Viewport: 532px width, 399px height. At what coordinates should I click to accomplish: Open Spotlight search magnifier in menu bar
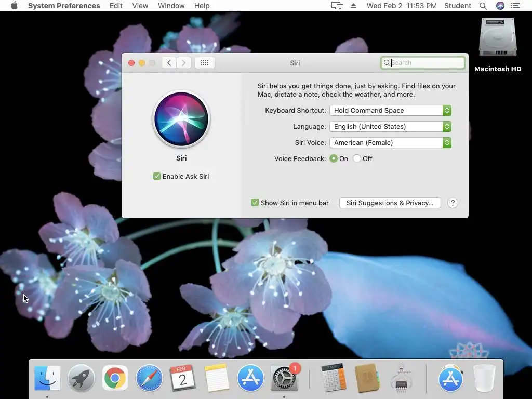point(483,6)
